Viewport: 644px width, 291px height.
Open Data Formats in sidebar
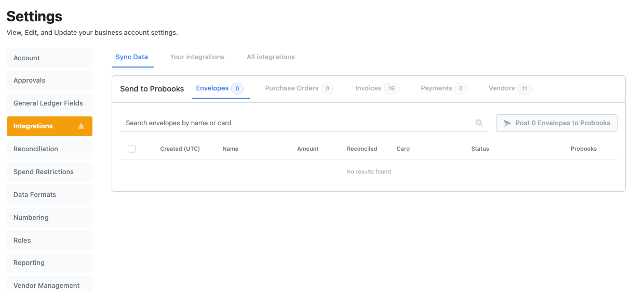tap(49, 195)
